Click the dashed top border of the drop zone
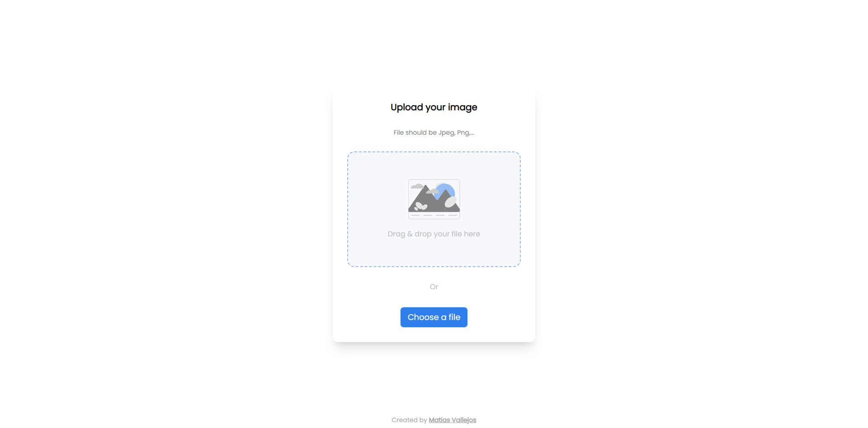The width and height of the screenshot is (868, 428). click(x=434, y=152)
